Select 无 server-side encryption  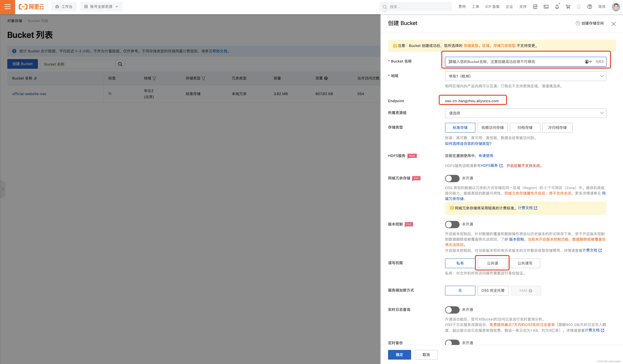point(460,290)
